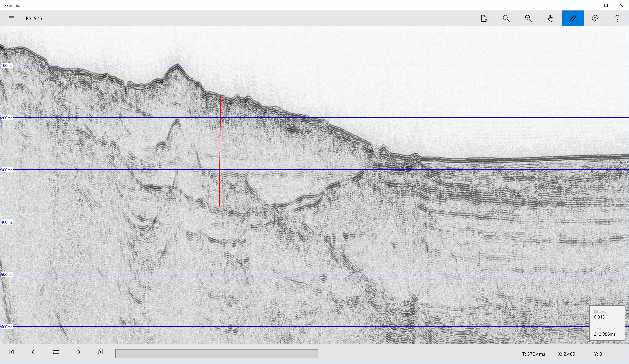Click the red measurement line
The image size is (629, 364).
point(220,151)
